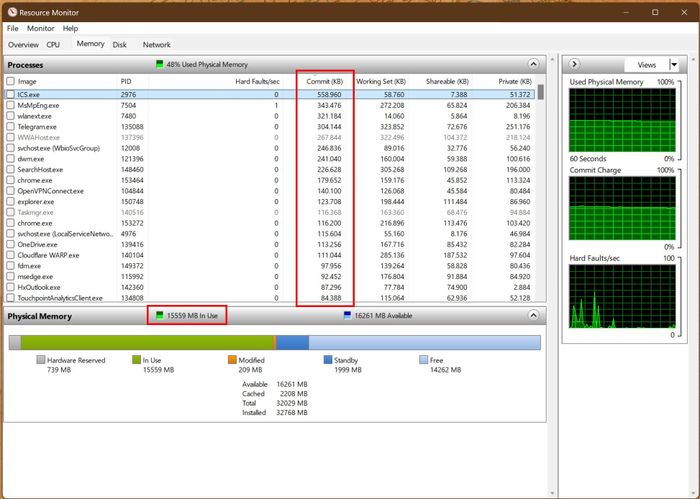Click the Resource Monitor title bar icon

click(11, 12)
